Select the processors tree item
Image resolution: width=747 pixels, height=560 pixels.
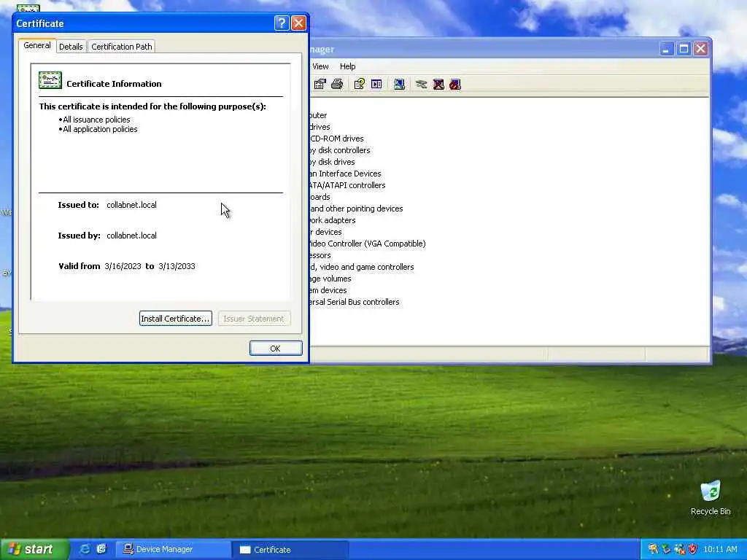coord(320,255)
